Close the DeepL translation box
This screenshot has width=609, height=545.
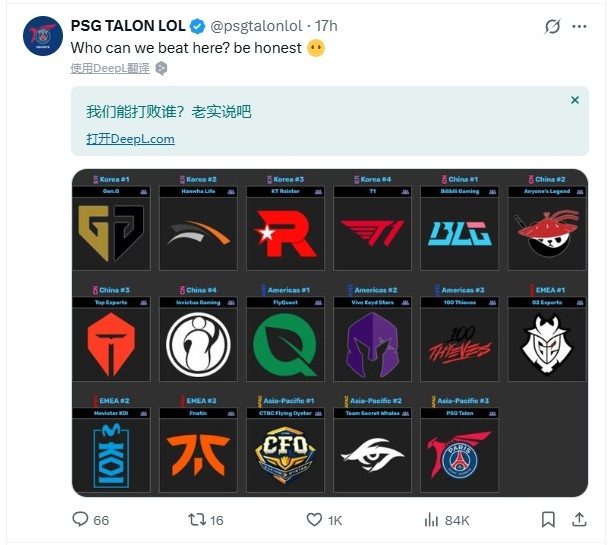point(574,100)
